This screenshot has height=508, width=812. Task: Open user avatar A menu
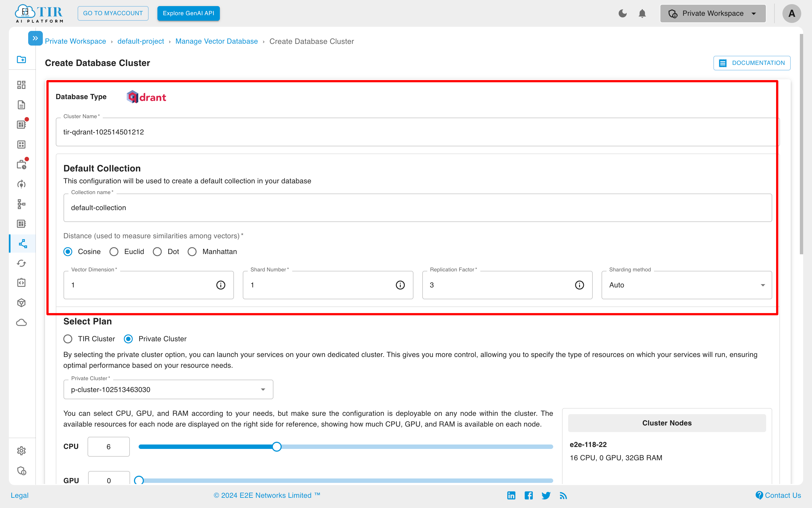pyautogui.click(x=792, y=14)
